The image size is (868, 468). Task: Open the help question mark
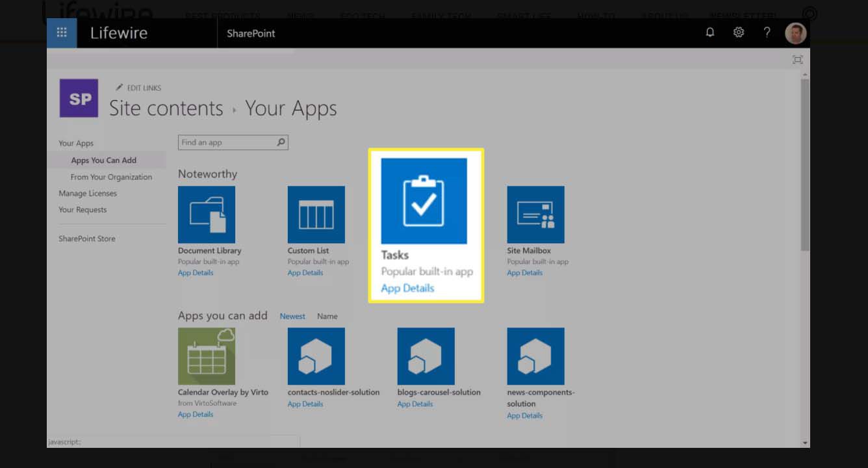tap(767, 32)
